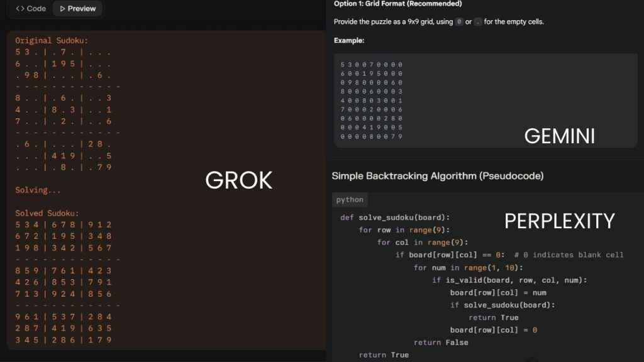Click the '# 0 indicates blank cell' comment
The image size is (644, 362).
[569, 255]
